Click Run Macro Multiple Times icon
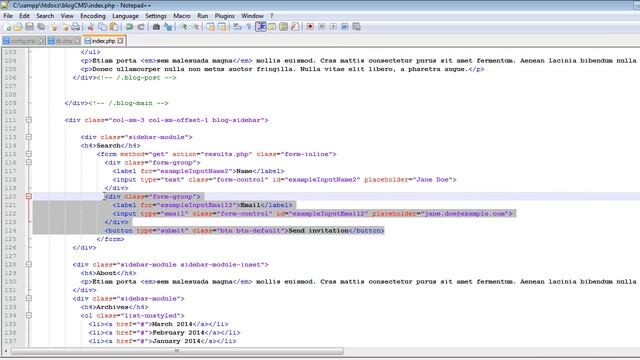This screenshot has height=360, width=640. coord(345,27)
